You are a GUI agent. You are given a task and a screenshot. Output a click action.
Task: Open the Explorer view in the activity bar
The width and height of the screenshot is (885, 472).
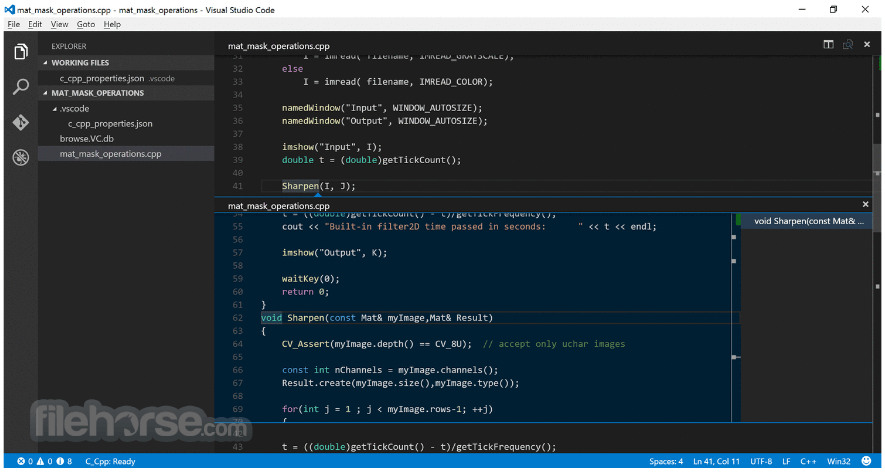pyautogui.click(x=21, y=52)
